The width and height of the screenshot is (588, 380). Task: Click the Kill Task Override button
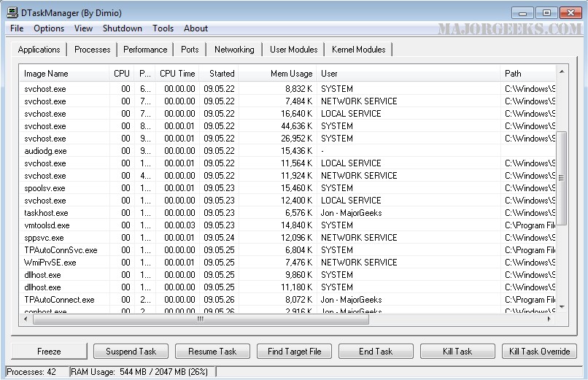pos(539,352)
